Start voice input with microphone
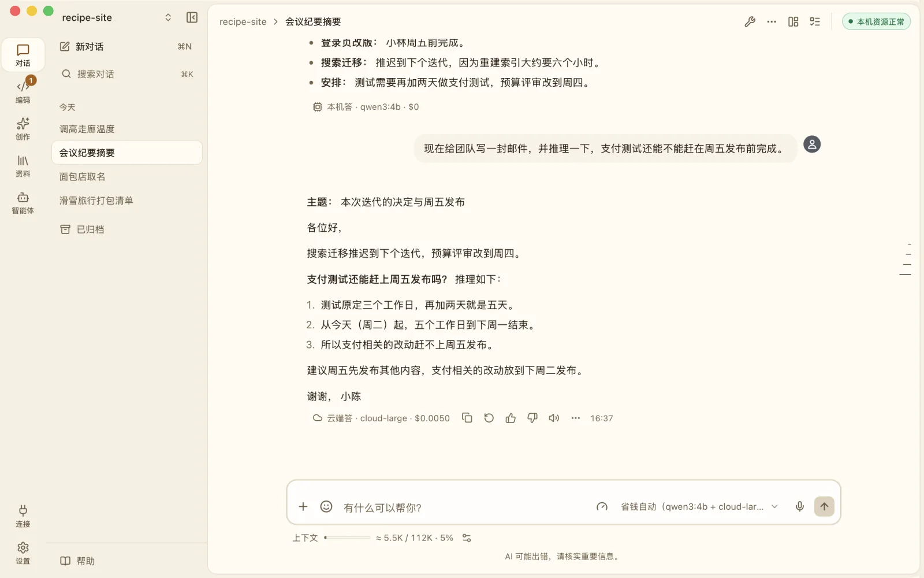The image size is (924, 578). (800, 507)
